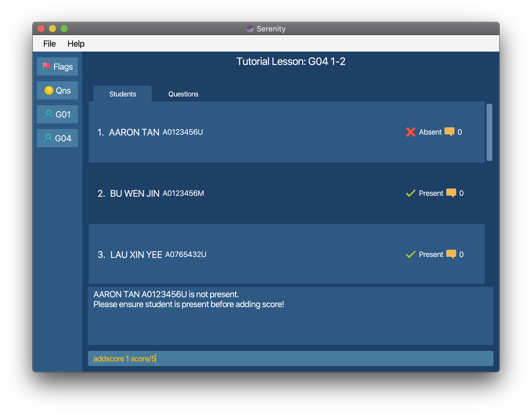Minimize the Serenity window with yellow button
Viewport: 532px width, 415px height.
click(x=52, y=29)
